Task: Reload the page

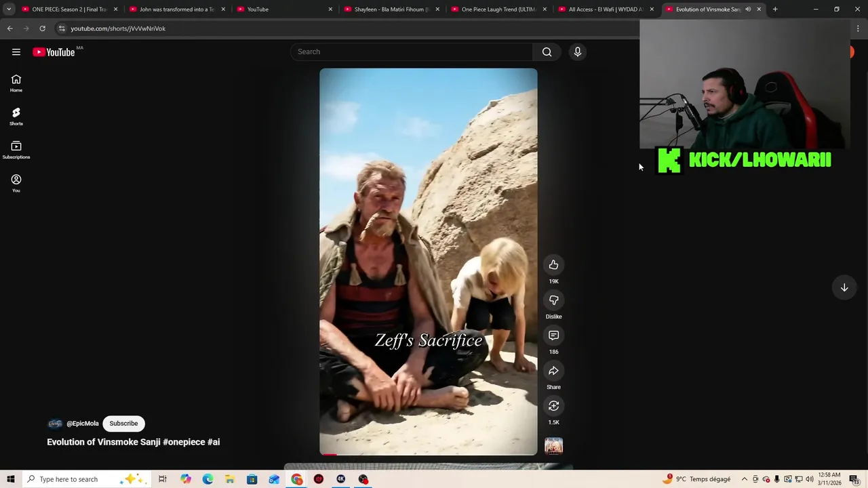Action: point(42,28)
